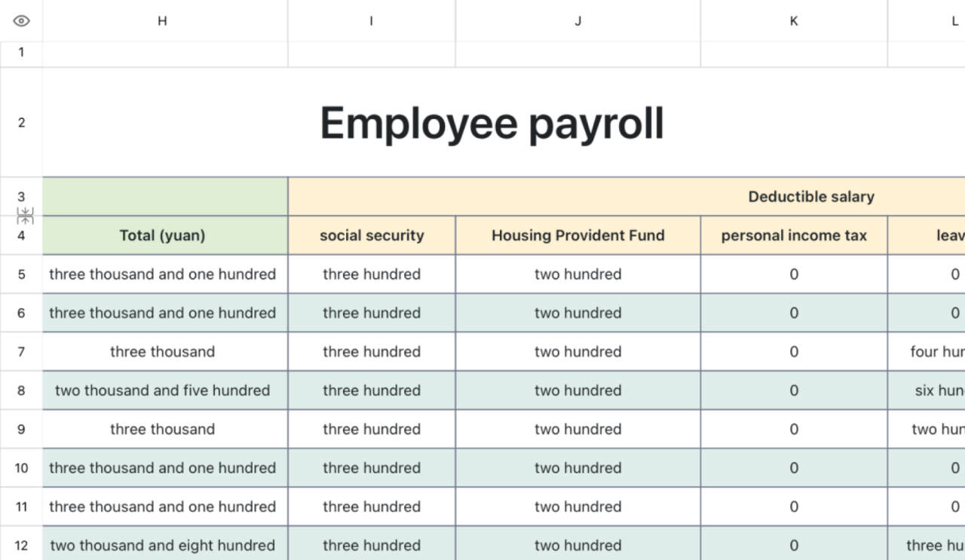This screenshot has height=560, width=965.
Task: Click row 7 personal income tax 0
Action: coord(794,352)
